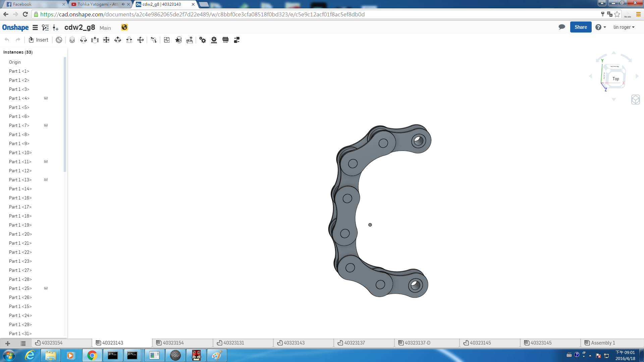Select the Rack and pinion relation tool
This screenshot has height=362, width=644.
coord(214,40)
